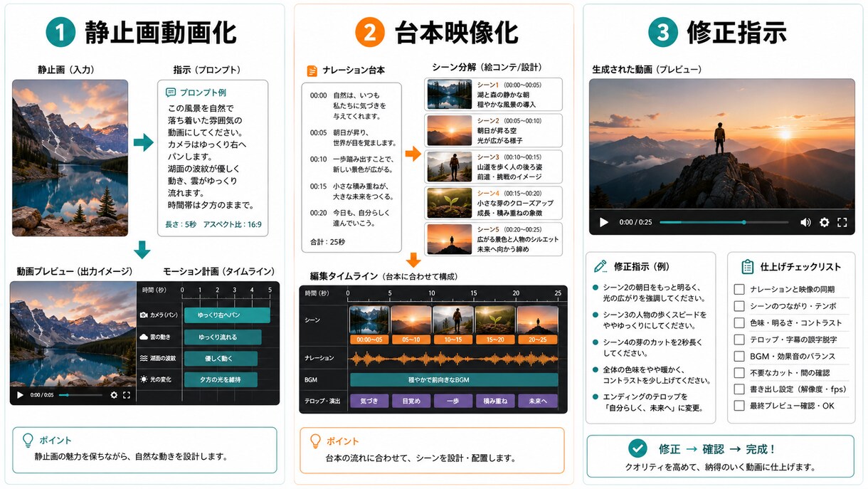
Task: Click the clipboard icon beside 仕上げチェックリスト
Action: tap(747, 267)
